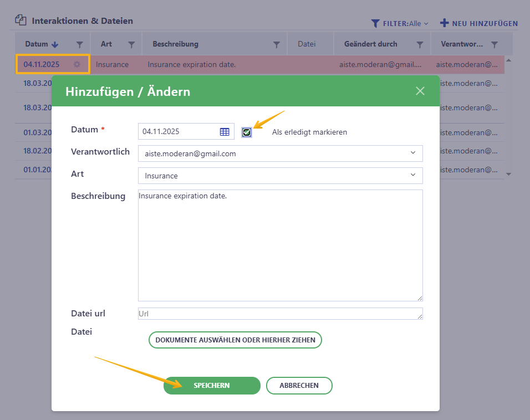
Task: Click the 18.02.20 date row
Action: point(38,151)
